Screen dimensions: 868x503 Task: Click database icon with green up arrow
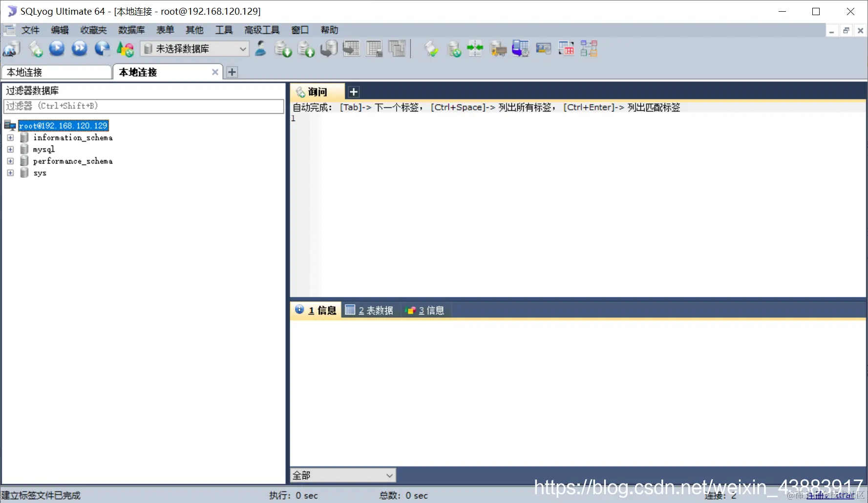click(x=306, y=49)
